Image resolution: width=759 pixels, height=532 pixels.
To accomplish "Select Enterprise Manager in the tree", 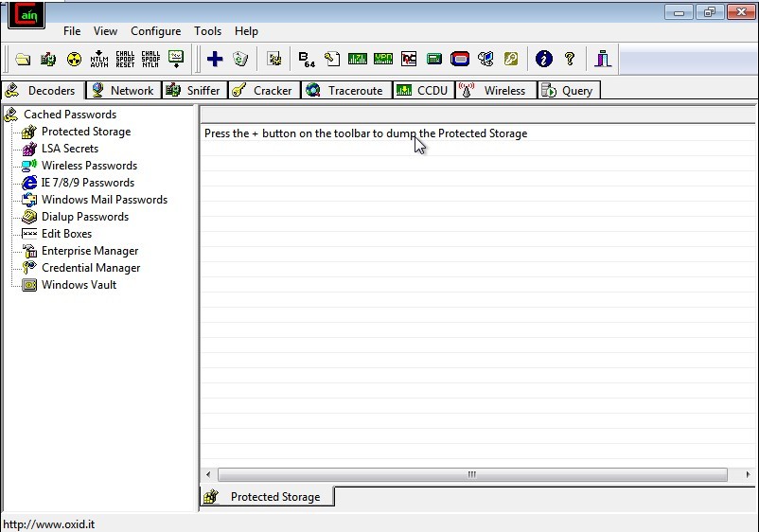I will [x=90, y=251].
